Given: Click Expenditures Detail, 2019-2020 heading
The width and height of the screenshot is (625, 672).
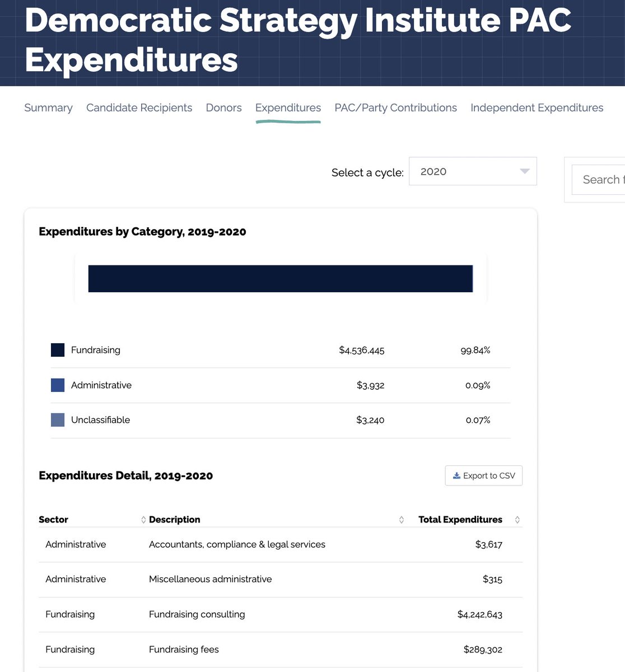Looking at the screenshot, I should click(126, 475).
